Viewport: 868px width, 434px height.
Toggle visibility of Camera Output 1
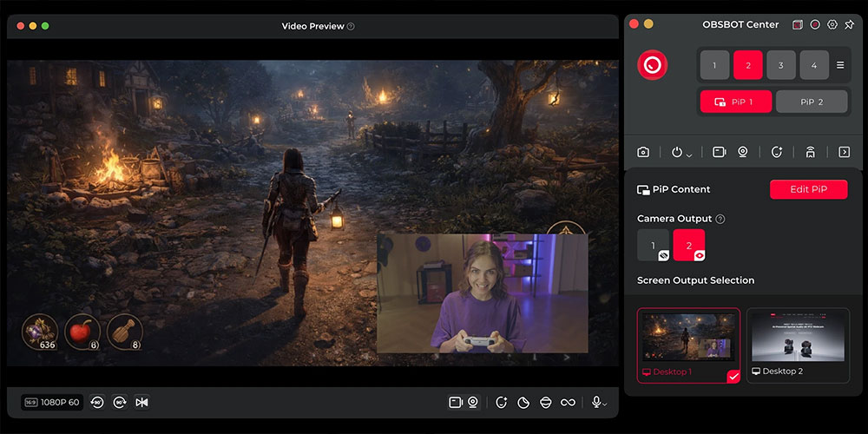pos(664,255)
